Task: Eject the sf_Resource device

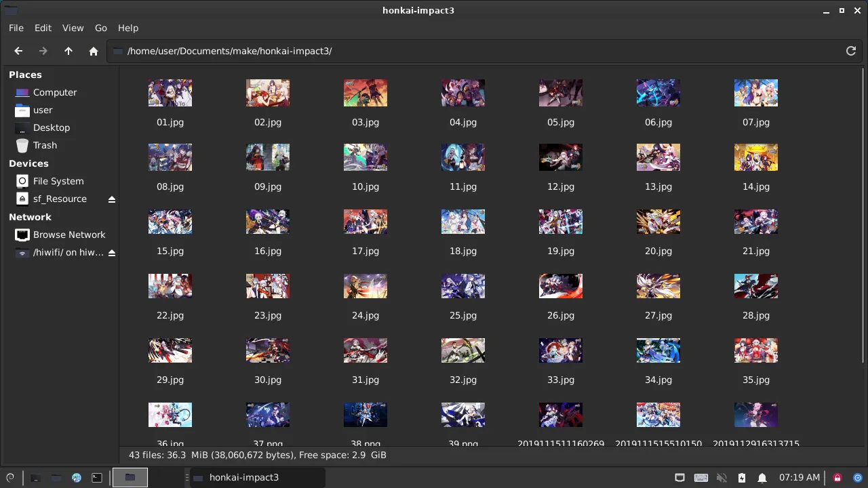Action: click(x=112, y=199)
